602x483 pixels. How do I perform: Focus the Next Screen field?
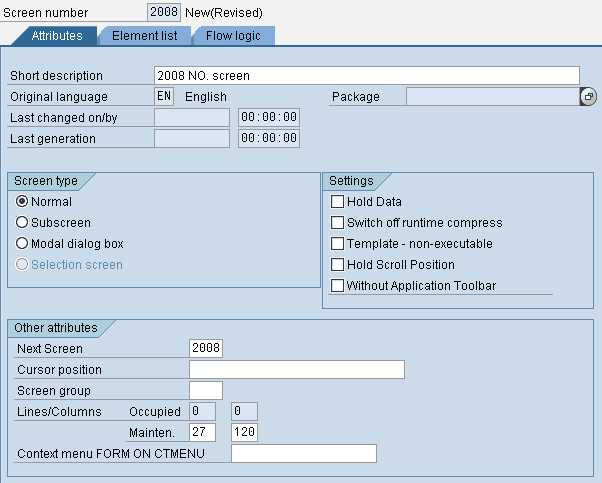tap(205, 349)
